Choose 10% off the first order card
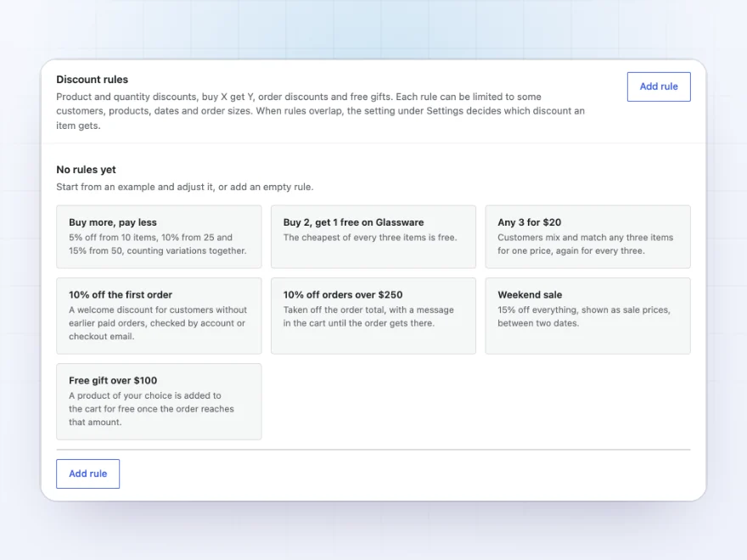Viewport: 747px width, 560px height. (x=159, y=316)
